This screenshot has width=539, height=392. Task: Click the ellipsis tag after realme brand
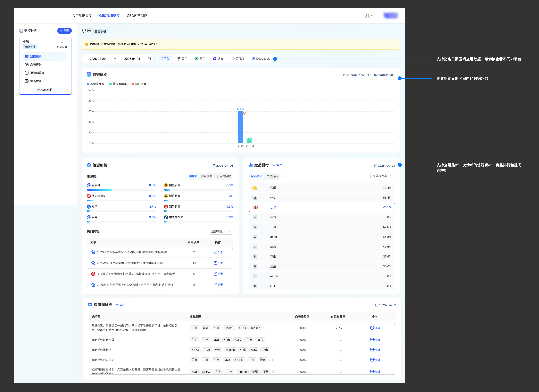[x=266, y=328]
